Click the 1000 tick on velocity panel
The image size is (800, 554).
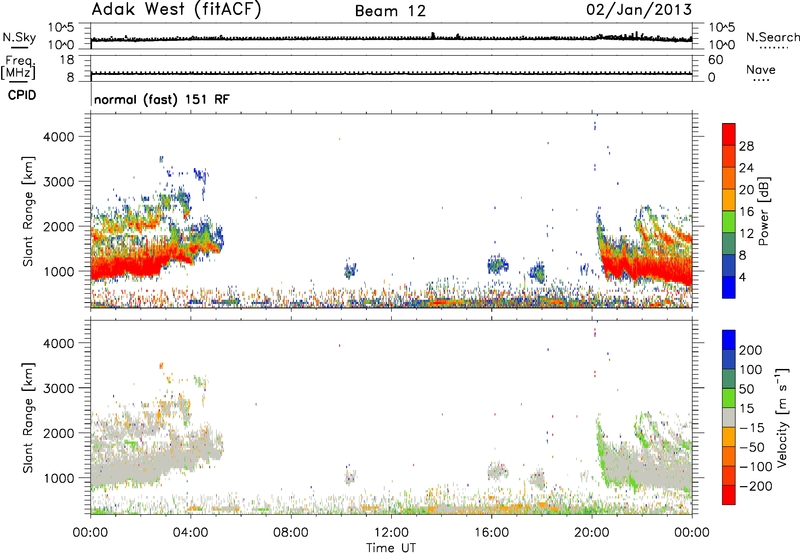coord(59,478)
